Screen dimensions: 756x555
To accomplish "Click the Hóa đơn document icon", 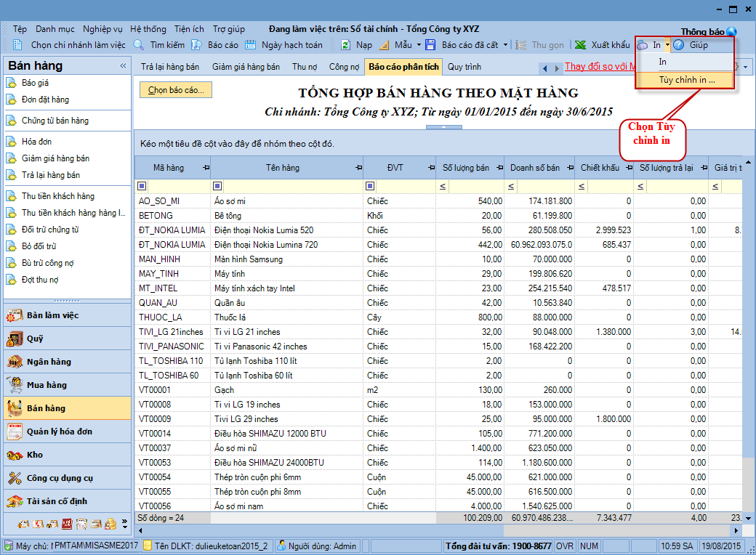I will (11, 142).
